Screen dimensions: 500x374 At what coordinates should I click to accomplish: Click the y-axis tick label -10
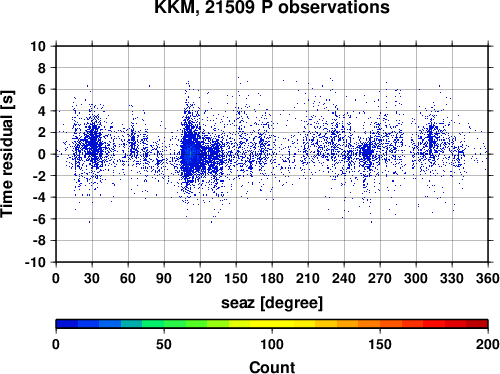(x=35, y=263)
